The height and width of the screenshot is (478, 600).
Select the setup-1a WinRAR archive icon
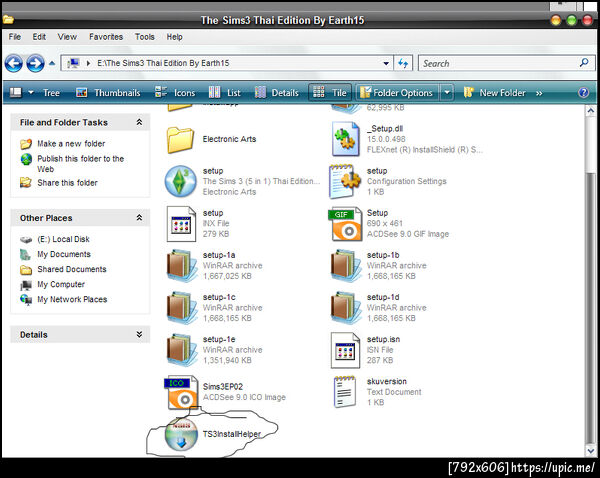pos(181,266)
